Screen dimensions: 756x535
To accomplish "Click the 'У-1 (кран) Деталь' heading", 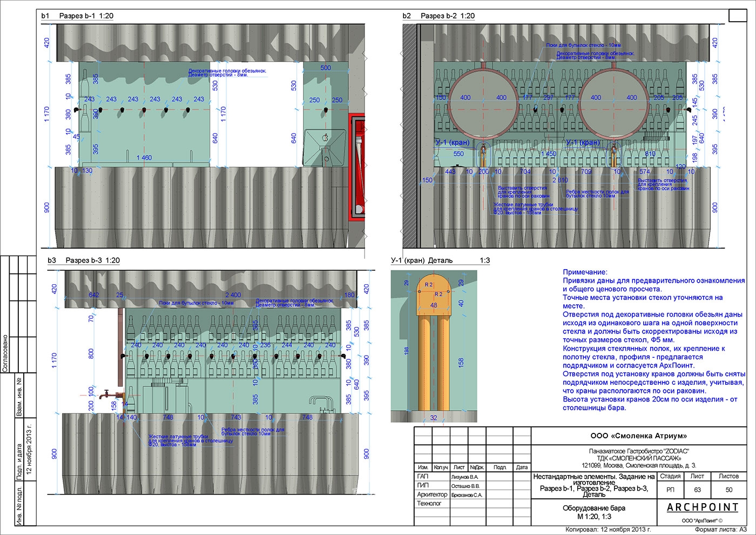I will point(422,260).
